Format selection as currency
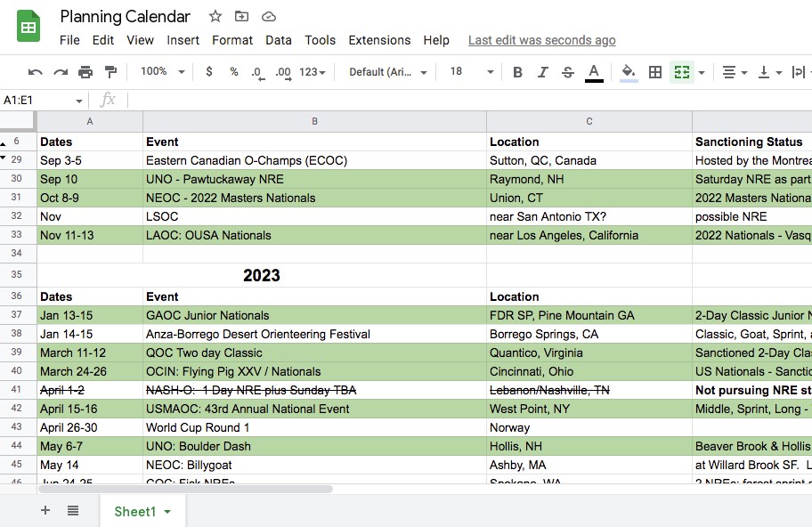The image size is (812, 527). coord(209,72)
